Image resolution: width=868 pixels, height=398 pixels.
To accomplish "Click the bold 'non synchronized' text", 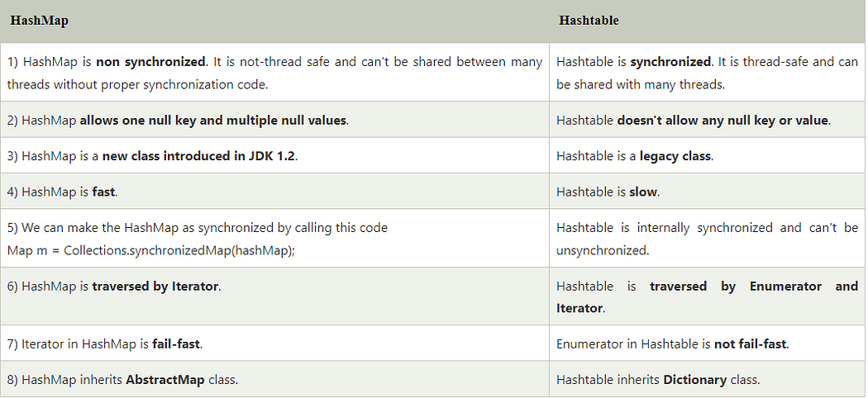I will 150,62.
